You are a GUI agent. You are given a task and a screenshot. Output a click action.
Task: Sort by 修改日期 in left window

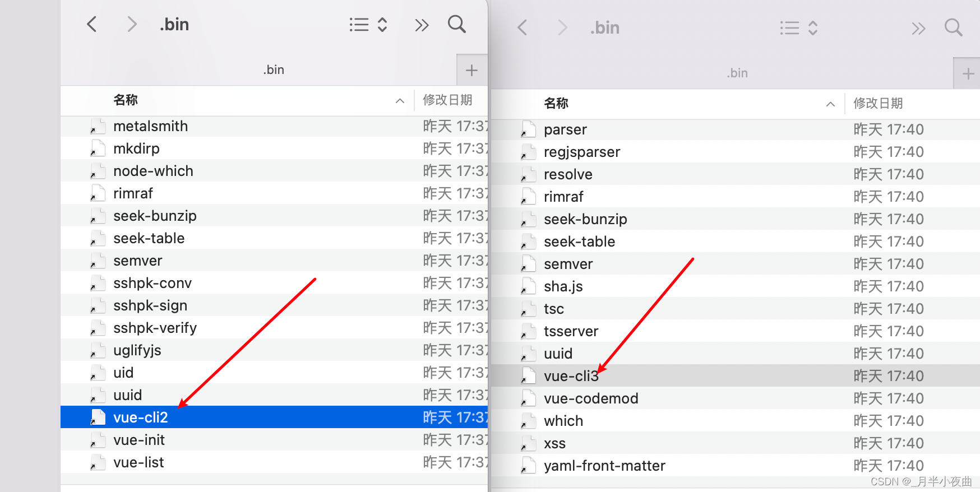447,100
